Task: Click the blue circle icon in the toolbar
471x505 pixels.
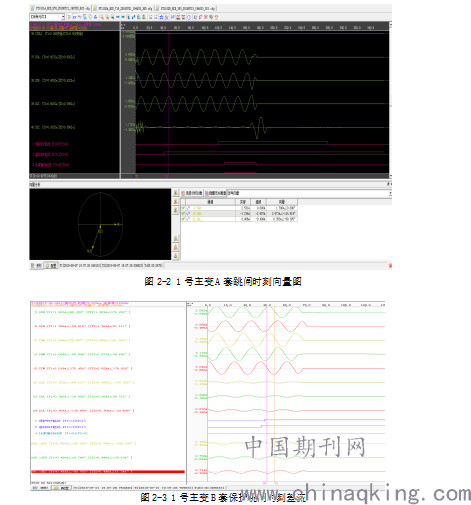Action: point(189,17)
